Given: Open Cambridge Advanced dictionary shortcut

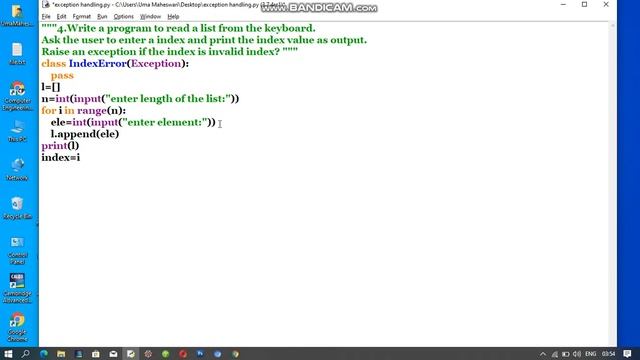Looking at the screenshot, I should (17, 288).
